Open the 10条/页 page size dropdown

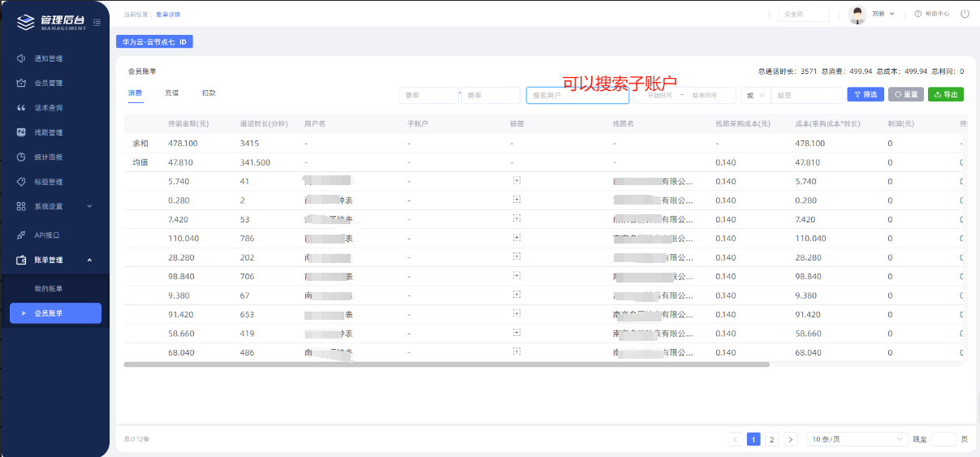[857, 439]
